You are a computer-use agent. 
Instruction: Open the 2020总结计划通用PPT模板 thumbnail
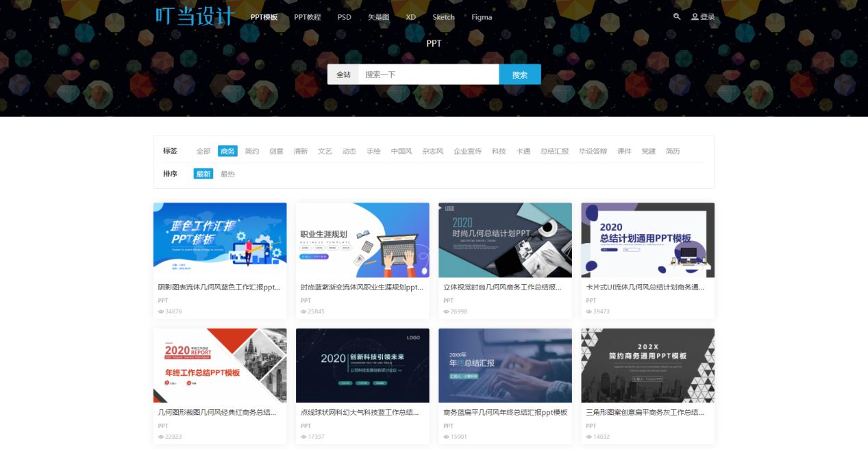pyautogui.click(x=647, y=240)
